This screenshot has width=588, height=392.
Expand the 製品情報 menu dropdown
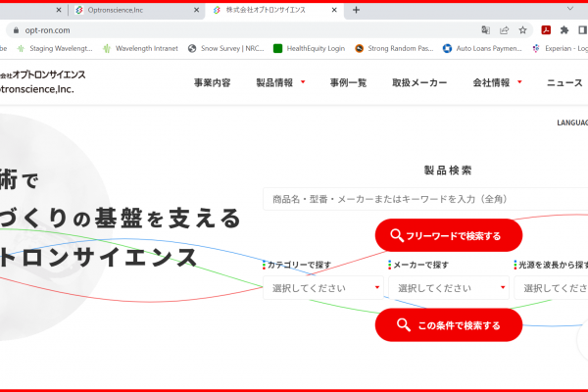tap(281, 82)
